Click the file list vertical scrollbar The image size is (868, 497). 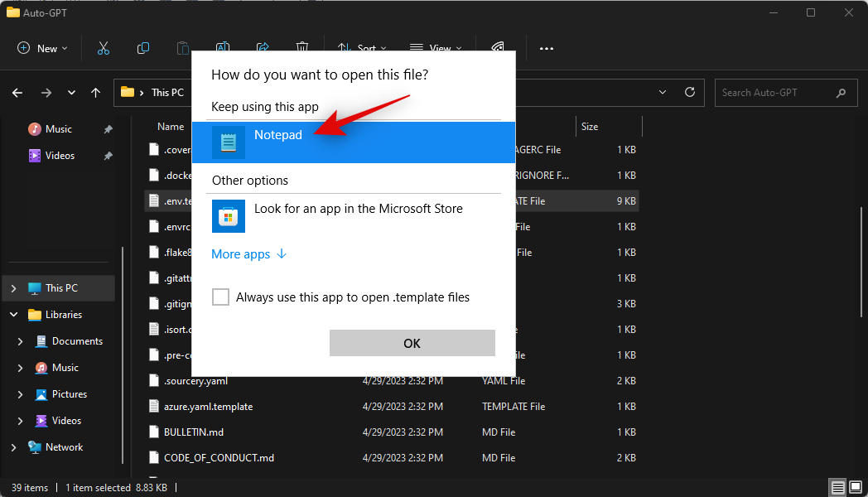(861, 262)
